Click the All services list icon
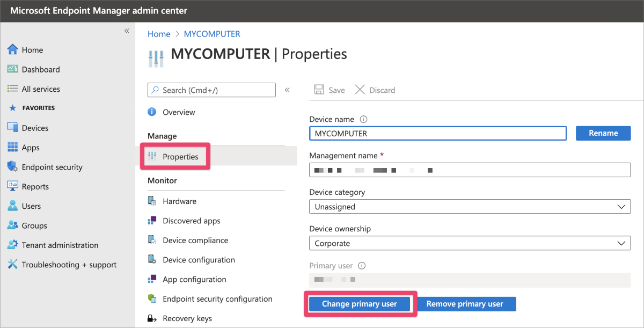This screenshot has height=328, width=644. [12, 89]
